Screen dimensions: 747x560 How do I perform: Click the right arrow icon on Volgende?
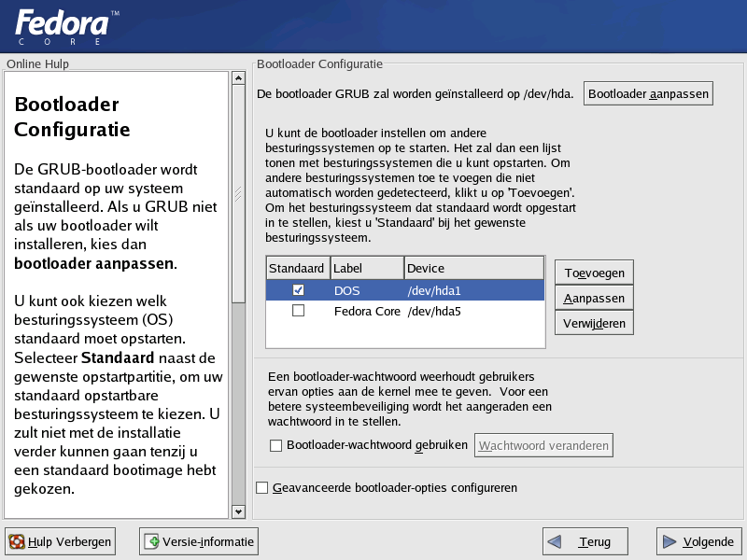(x=669, y=541)
